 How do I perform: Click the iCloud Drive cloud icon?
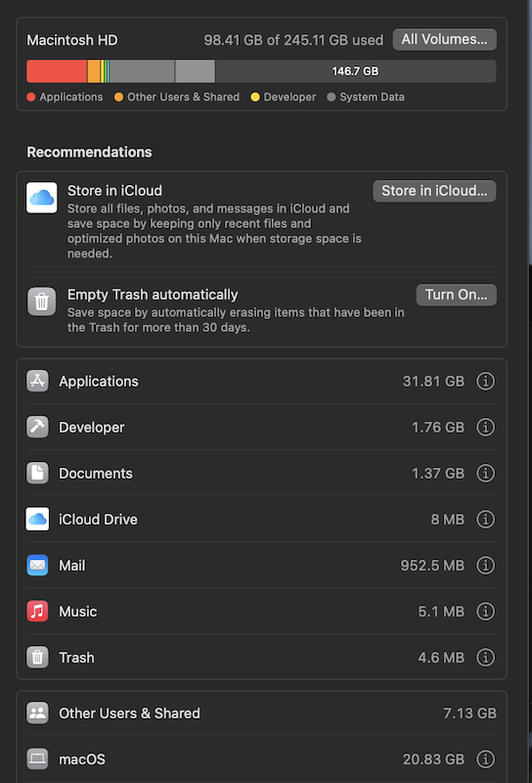coord(37,519)
